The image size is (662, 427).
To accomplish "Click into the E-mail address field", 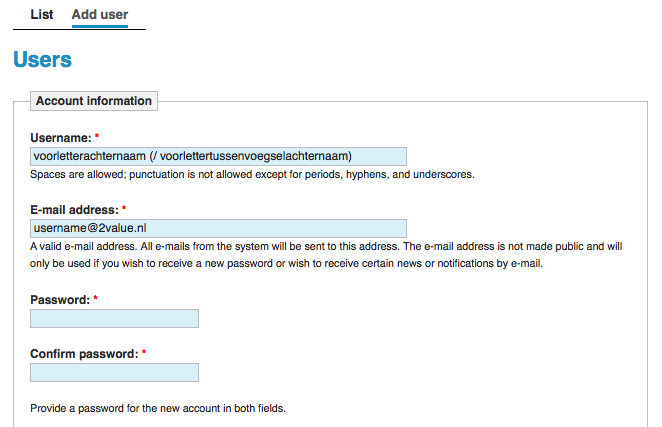I will click(218, 228).
